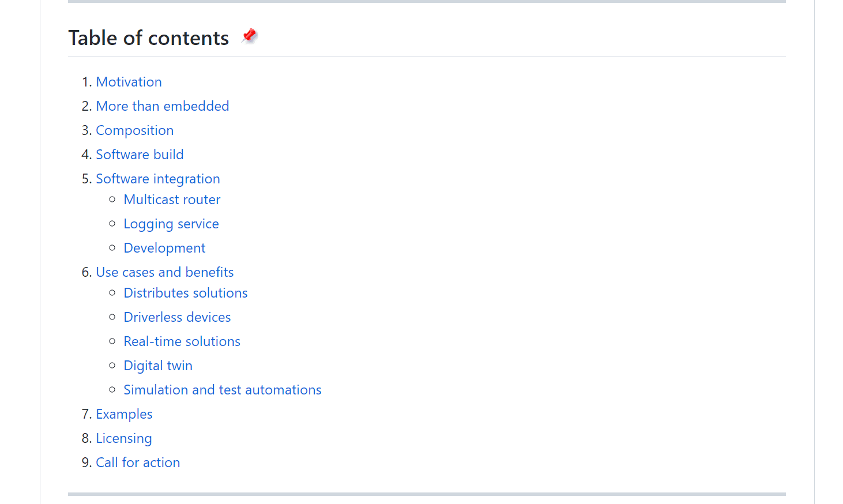This screenshot has height=504, width=843.
Task: Open the Software build link
Action: click(x=140, y=155)
